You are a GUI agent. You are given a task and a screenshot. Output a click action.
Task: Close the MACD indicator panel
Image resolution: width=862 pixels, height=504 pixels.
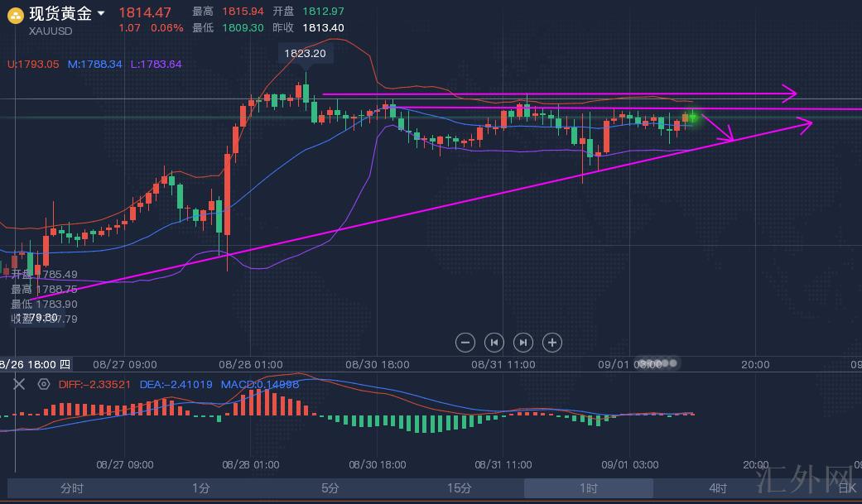pyautogui.click(x=20, y=384)
